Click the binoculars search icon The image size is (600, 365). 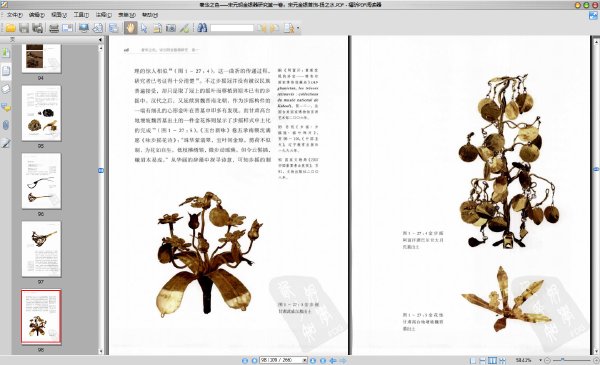click(x=202, y=28)
